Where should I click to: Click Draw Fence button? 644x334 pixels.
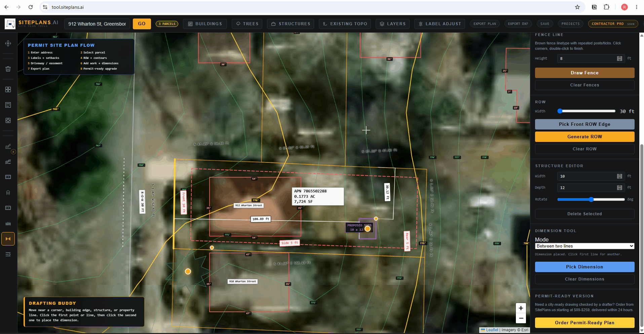(584, 73)
